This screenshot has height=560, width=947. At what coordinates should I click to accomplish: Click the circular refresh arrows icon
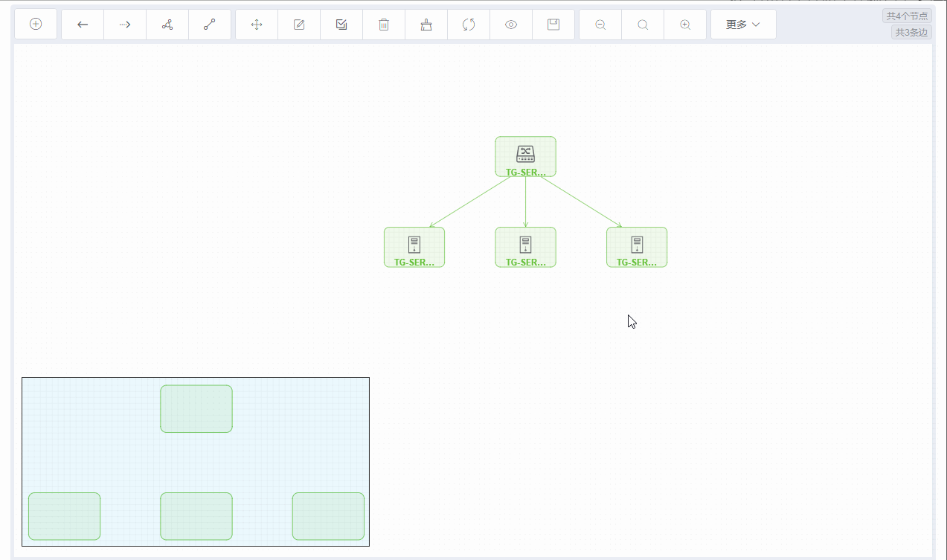469,25
